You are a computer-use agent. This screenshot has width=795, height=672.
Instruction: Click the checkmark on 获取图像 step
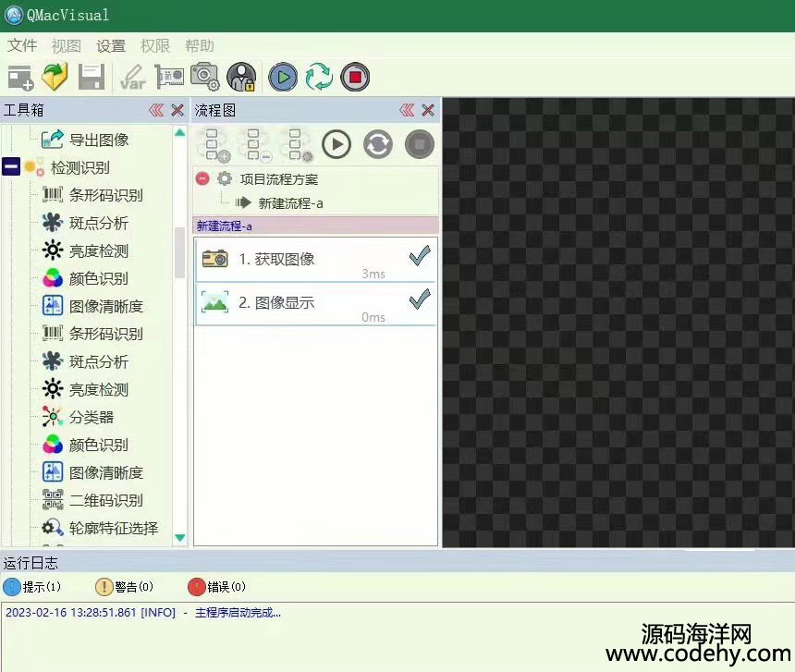click(x=420, y=256)
